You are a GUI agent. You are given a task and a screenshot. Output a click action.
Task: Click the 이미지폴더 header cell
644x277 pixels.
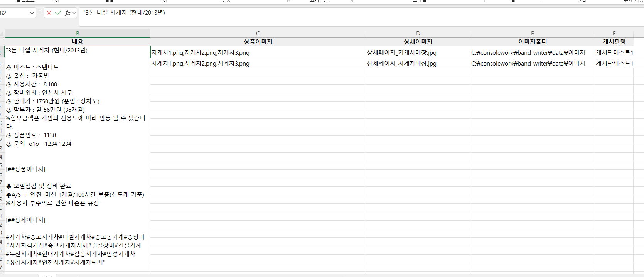(533, 42)
